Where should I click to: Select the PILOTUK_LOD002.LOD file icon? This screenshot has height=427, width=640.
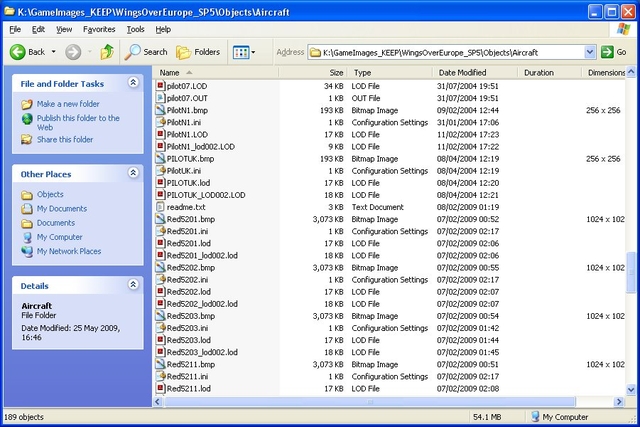point(160,195)
